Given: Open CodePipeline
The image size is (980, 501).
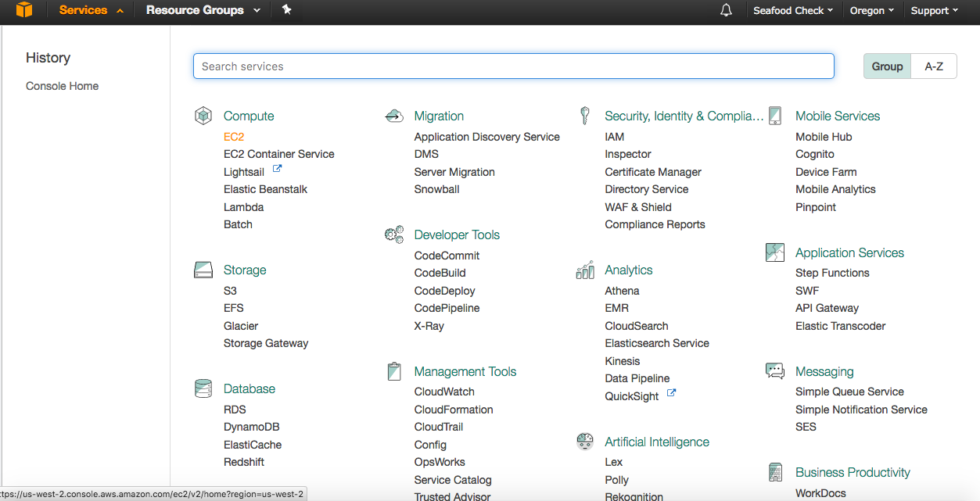Looking at the screenshot, I should point(447,308).
